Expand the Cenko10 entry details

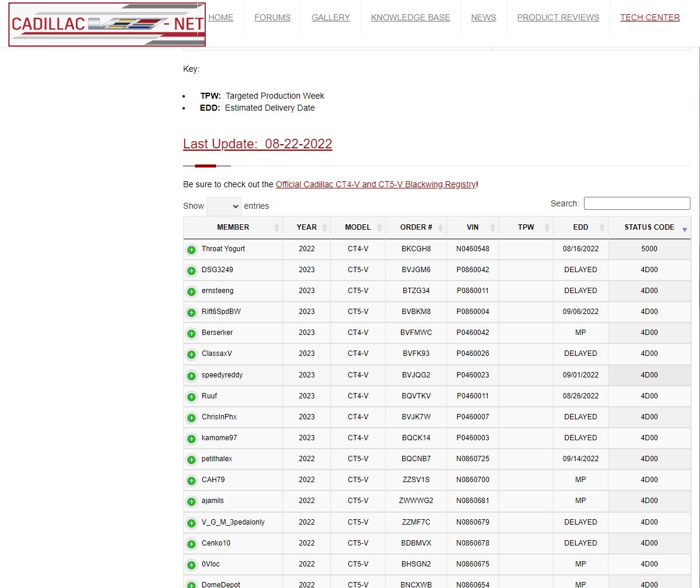coord(191,544)
